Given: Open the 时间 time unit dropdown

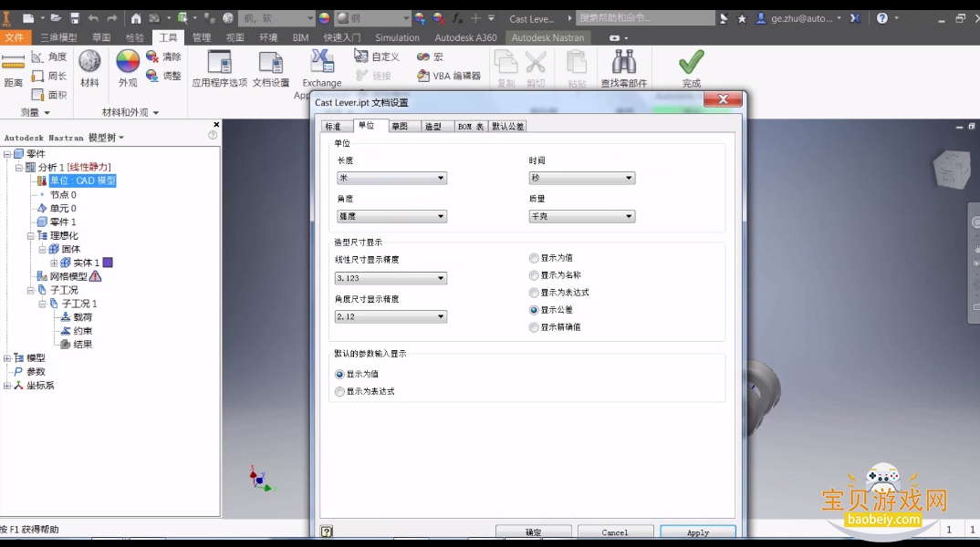Looking at the screenshot, I should (x=582, y=178).
